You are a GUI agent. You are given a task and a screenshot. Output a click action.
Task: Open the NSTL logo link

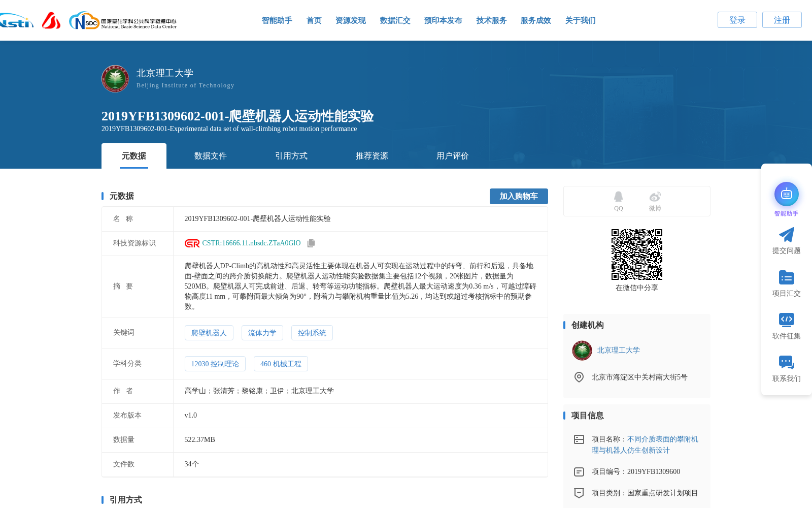pos(16,21)
